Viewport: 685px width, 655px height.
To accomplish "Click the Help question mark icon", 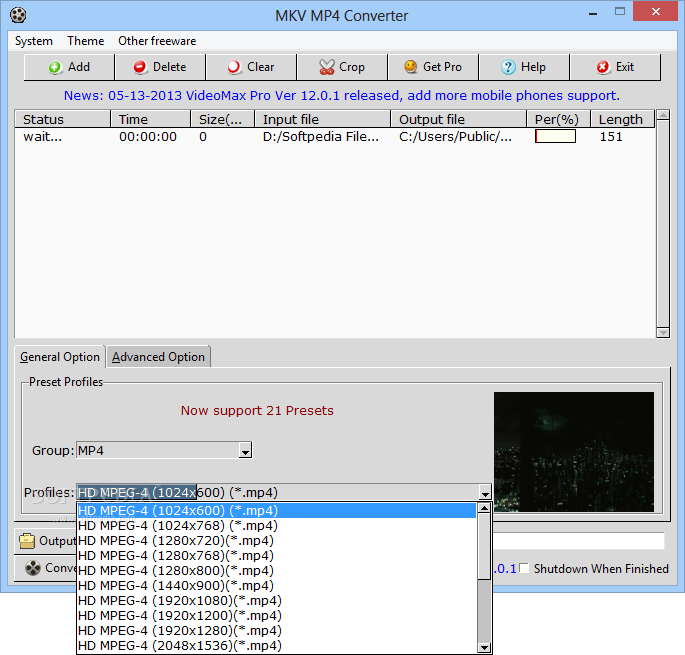I will (508, 67).
